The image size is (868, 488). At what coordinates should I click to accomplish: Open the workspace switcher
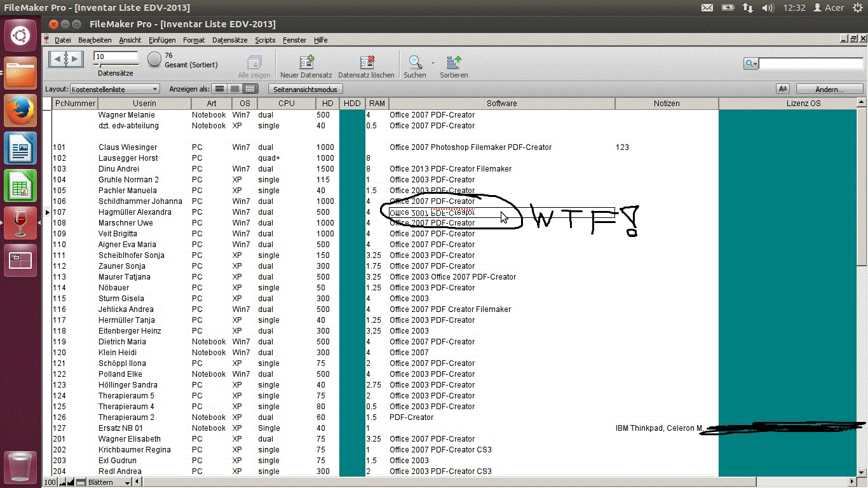click(20, 260)
